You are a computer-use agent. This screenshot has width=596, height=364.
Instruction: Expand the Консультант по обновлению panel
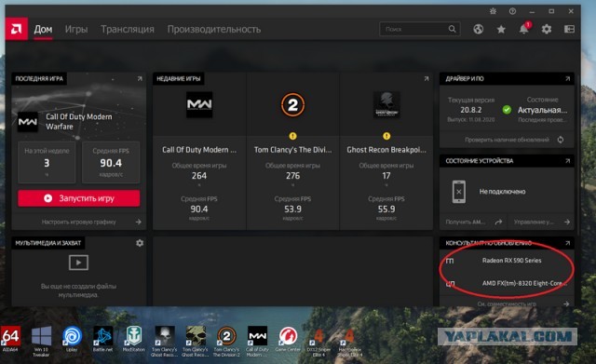567,243
